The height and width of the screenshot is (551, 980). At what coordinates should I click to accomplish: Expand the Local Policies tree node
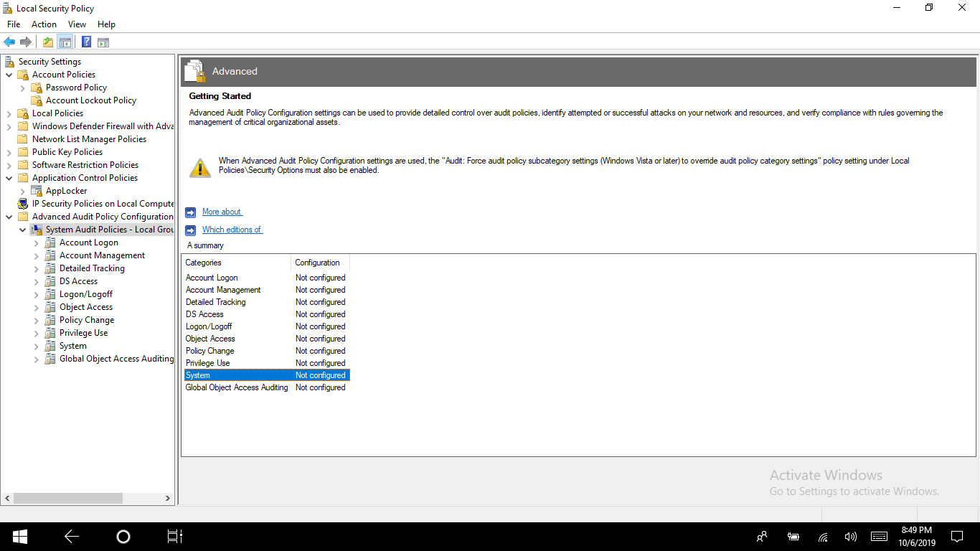coord(9,113)
